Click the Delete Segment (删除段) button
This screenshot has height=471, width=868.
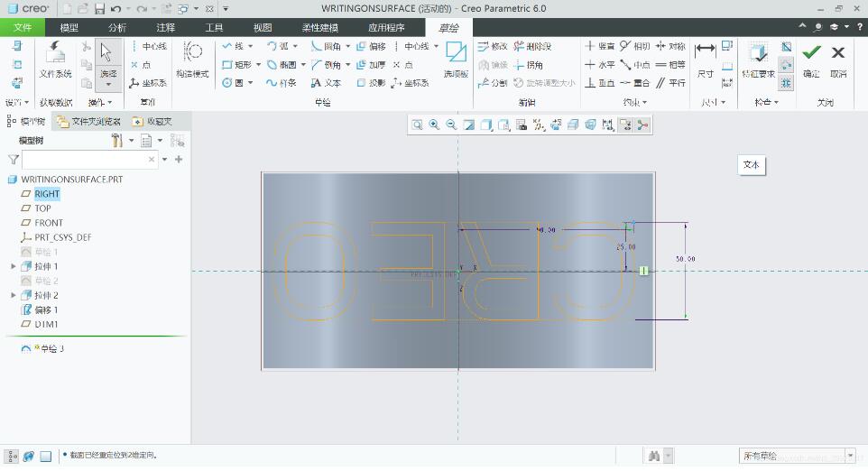[x=532, y=47]
